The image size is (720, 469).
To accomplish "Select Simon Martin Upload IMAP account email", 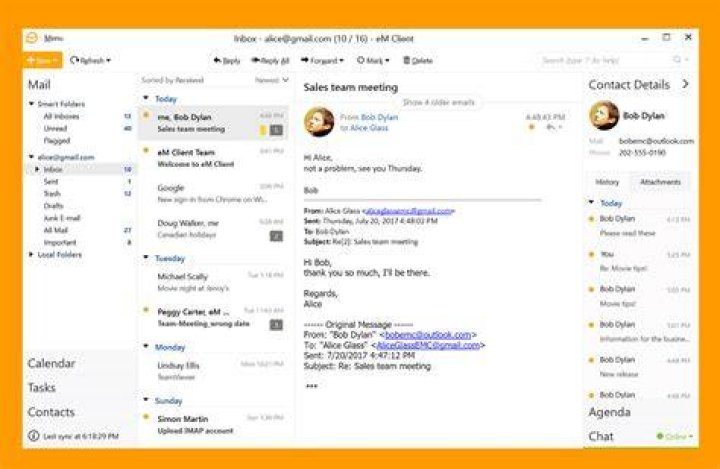I will tap(214, 424).
